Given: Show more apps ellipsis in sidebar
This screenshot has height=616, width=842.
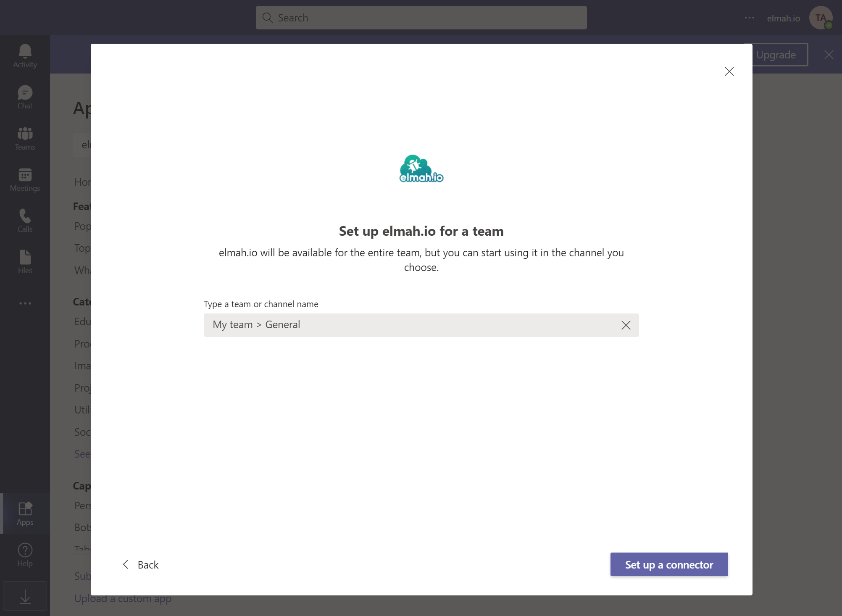Looking at the screenshot, I should point(25,303).
